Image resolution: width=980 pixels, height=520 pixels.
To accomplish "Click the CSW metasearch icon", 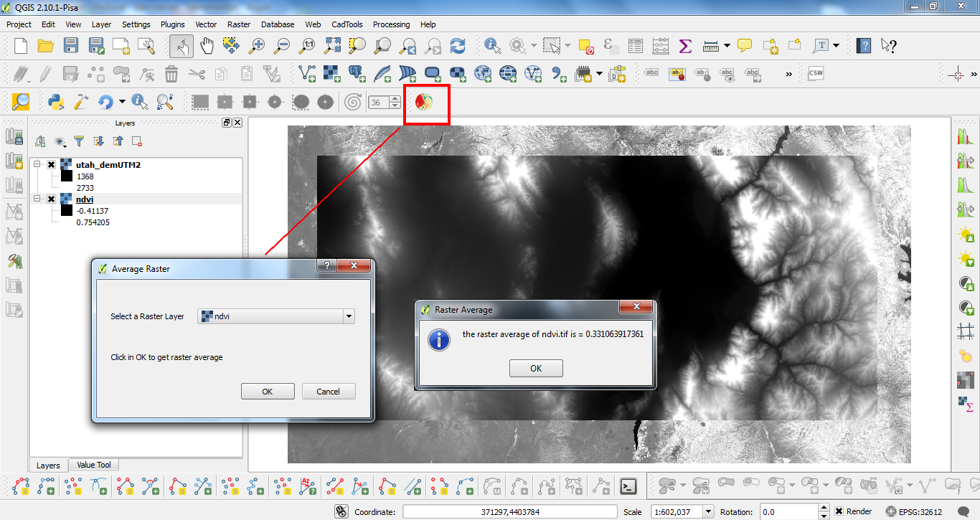I will [816, 73].
